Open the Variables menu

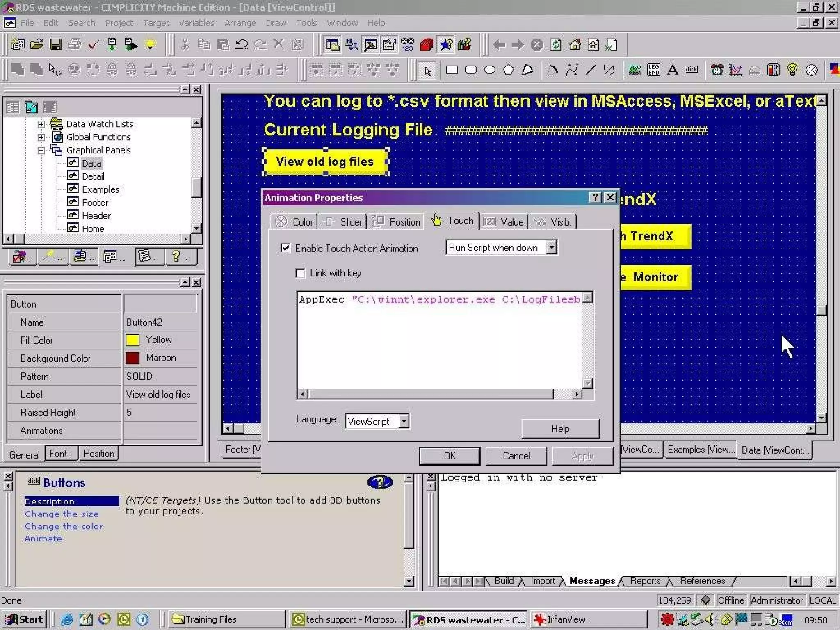pyautogui.click(x=196, y=23)
